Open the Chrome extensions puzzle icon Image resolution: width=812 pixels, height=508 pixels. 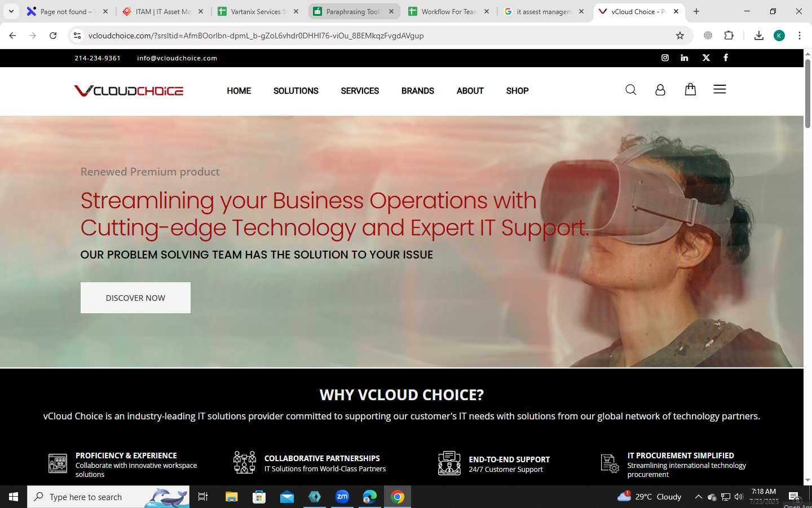pyautogui.click(x=729, y=36)
